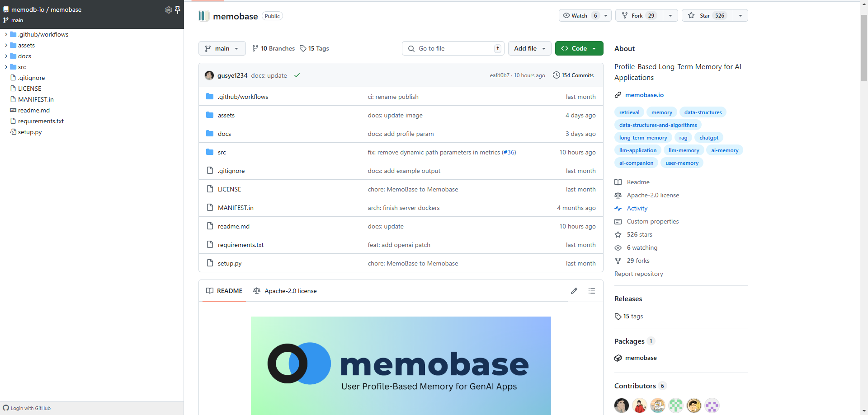Pin the file tree sidebar

[178, 10]
